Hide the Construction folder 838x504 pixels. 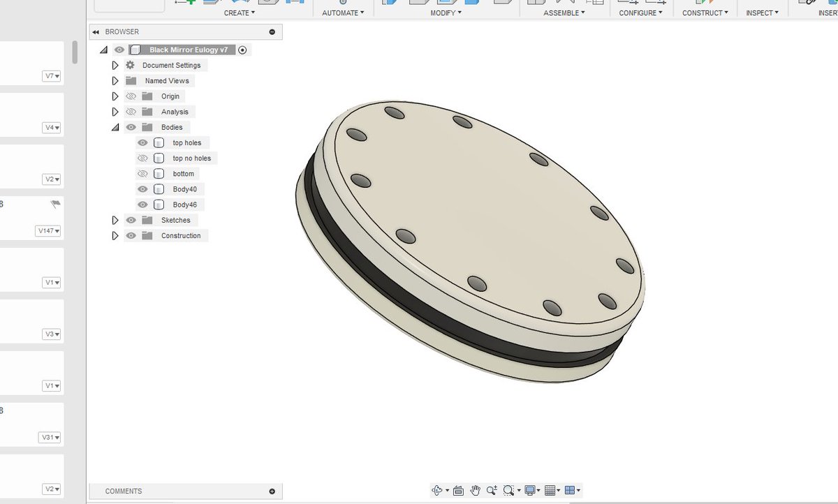[131, 235]
